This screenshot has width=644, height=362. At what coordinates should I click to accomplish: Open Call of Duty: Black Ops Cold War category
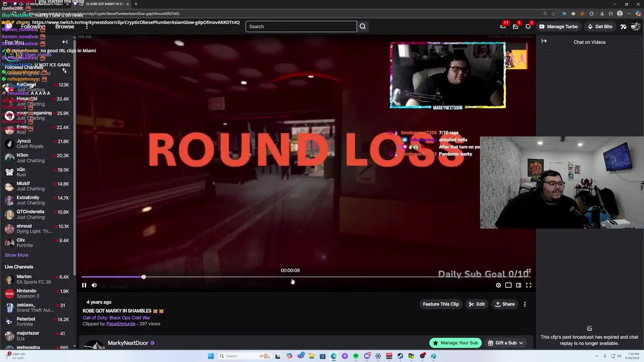[x=117, y=318]
